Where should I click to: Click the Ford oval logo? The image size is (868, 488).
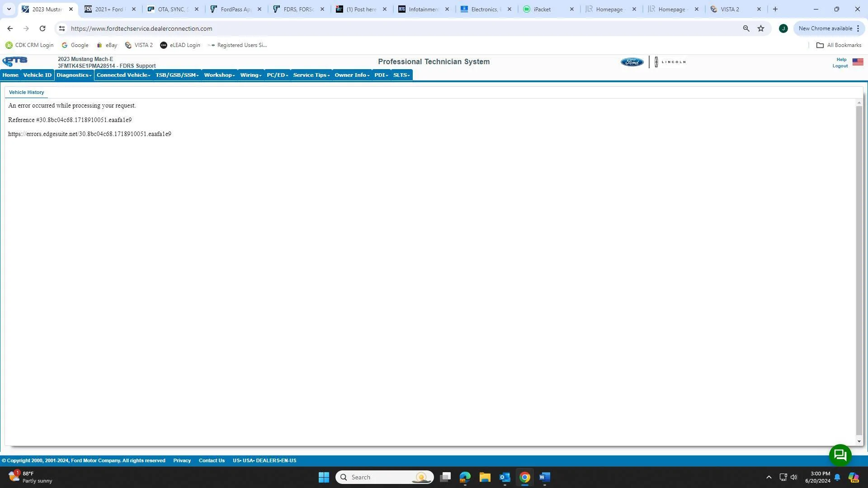click(632, 62)
